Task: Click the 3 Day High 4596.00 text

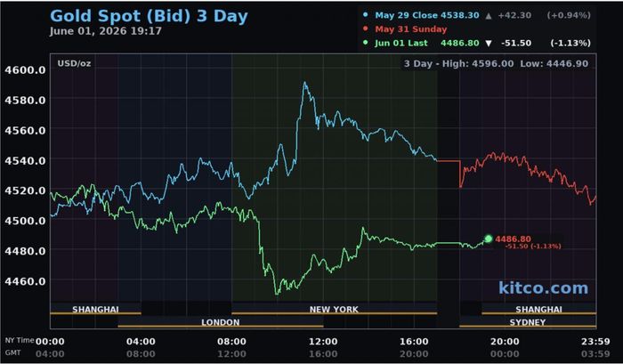Action: coord(458,63)
